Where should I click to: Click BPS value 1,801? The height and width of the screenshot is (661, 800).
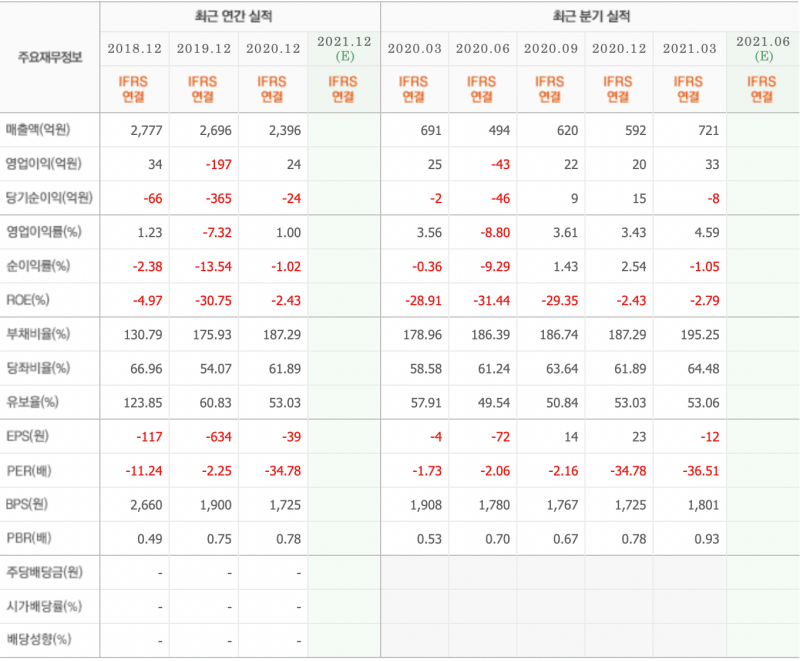(704, 505)
